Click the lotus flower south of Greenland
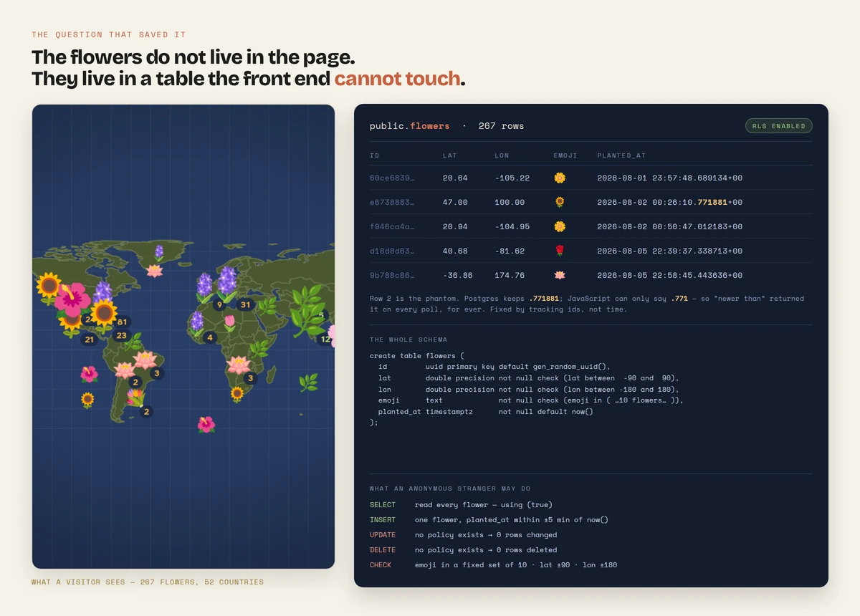860x616 pixels. click(154, 270)
